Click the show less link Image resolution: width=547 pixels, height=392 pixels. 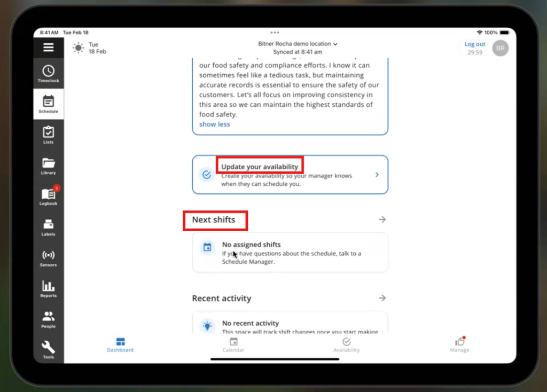point(215,124)
